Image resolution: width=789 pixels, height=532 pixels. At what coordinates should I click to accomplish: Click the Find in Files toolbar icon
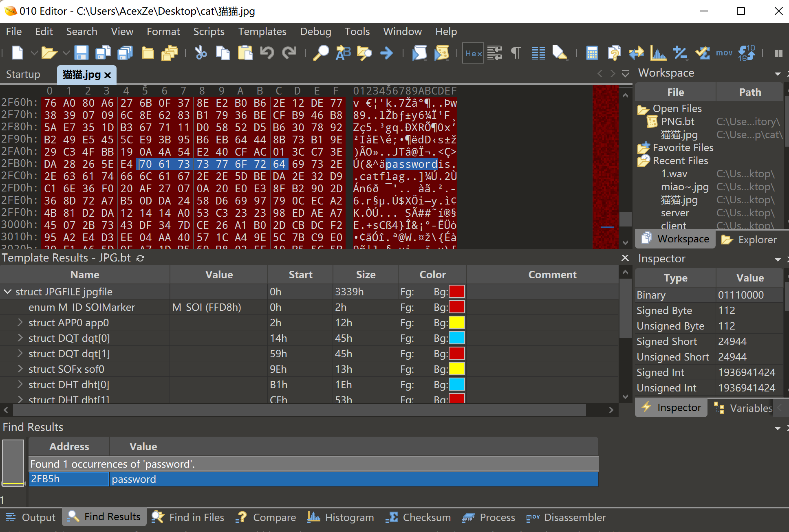[x=364, y=53]
